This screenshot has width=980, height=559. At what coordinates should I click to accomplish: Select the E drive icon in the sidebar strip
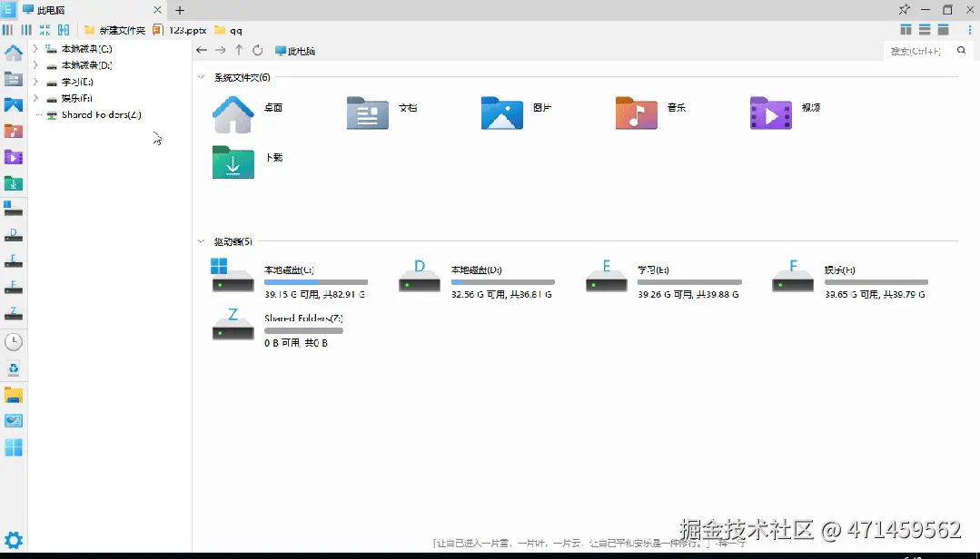(13, 261)
